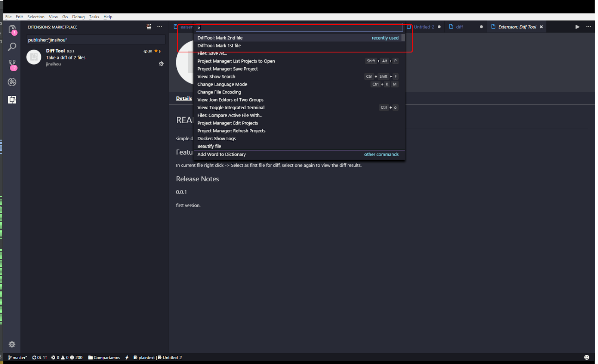Open Extensions panel more actions menu
Image resolution: width=598 pixels, height=364 pixels.
[160, 27]
